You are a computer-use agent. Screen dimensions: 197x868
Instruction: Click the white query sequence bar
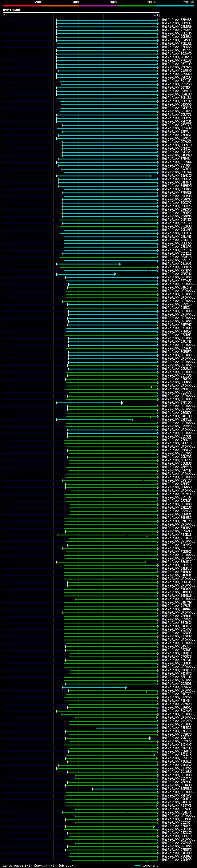coord(81,12)
